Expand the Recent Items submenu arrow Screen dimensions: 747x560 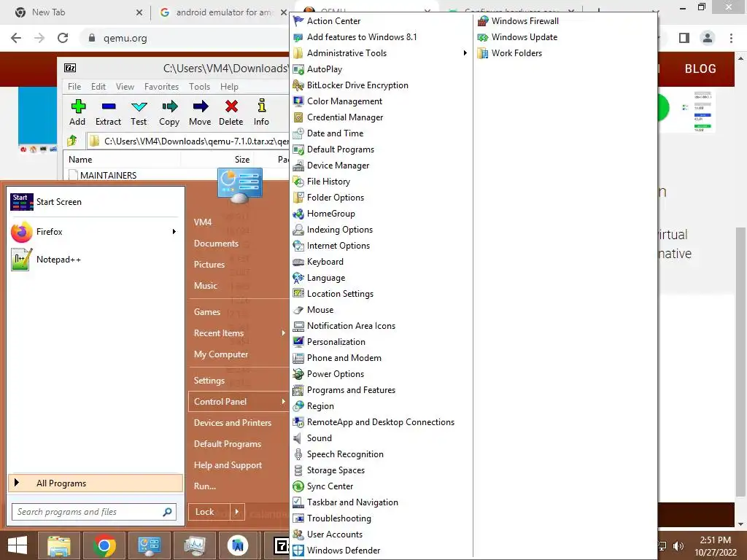pos(283,332)
